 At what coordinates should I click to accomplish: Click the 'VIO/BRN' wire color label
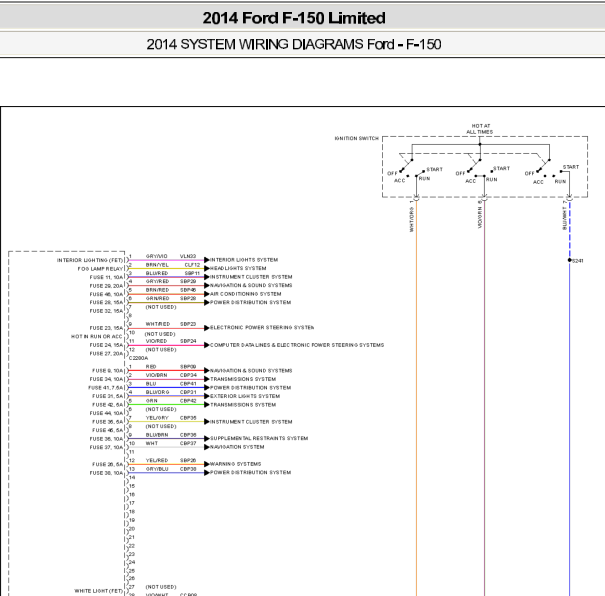pos(157,375)
